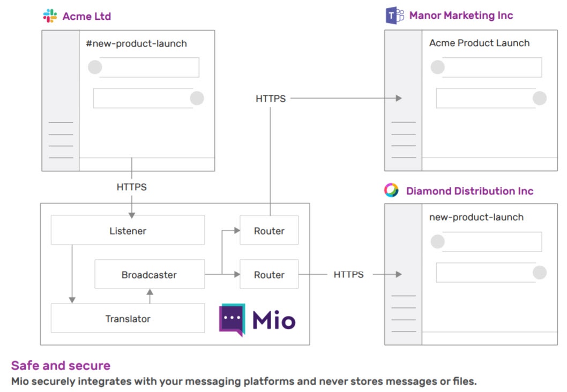The width and height of the screenshot is (567, 392).
Task: Click the compose bar in Manor Marketing window
Action: (x=490, y=164)
